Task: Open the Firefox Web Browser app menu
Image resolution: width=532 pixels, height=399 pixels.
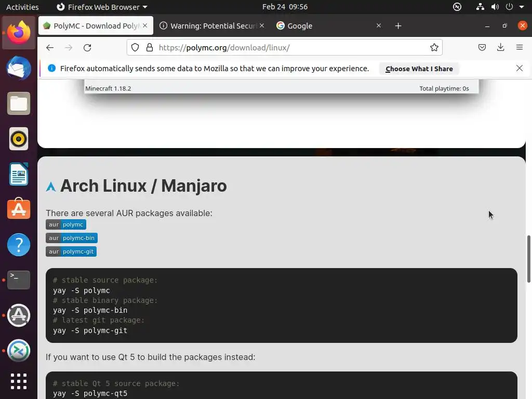Action: [102, 7]
